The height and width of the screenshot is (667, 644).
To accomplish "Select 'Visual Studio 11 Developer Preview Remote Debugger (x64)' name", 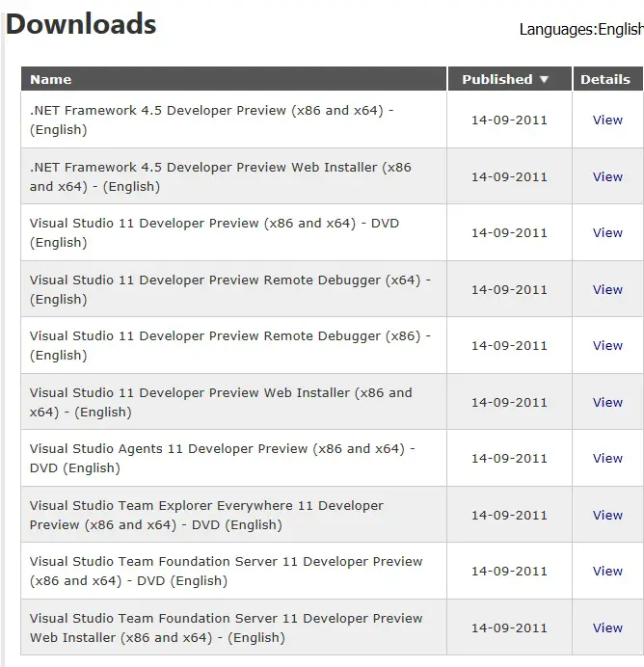I will pyautogui.click(x=230, y=290).
